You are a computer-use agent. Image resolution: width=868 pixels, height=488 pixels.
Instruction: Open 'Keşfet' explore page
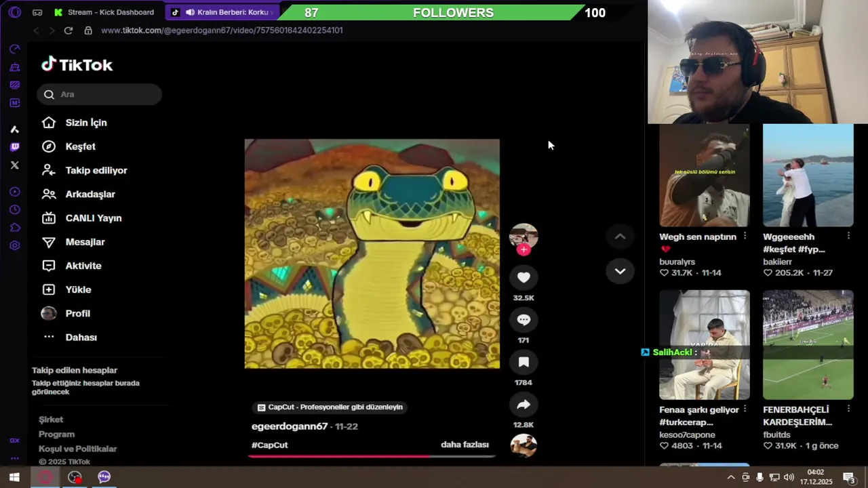68,146
